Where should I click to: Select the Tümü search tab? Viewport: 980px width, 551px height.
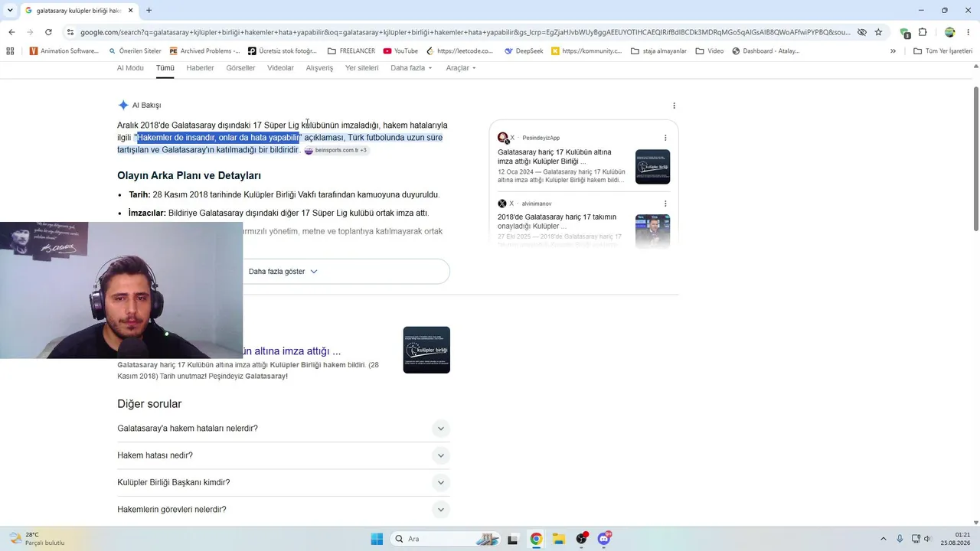click(165, 68)
